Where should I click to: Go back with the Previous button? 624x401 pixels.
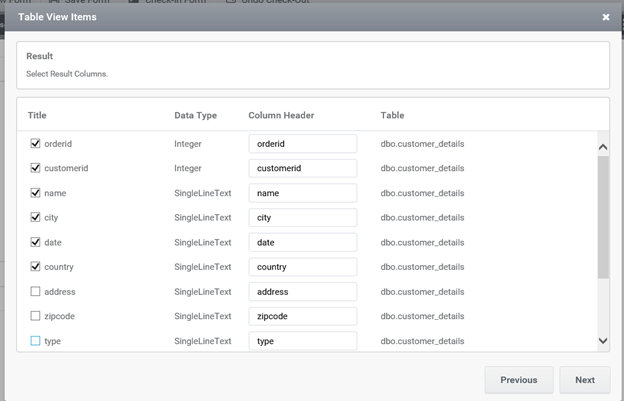519,380
